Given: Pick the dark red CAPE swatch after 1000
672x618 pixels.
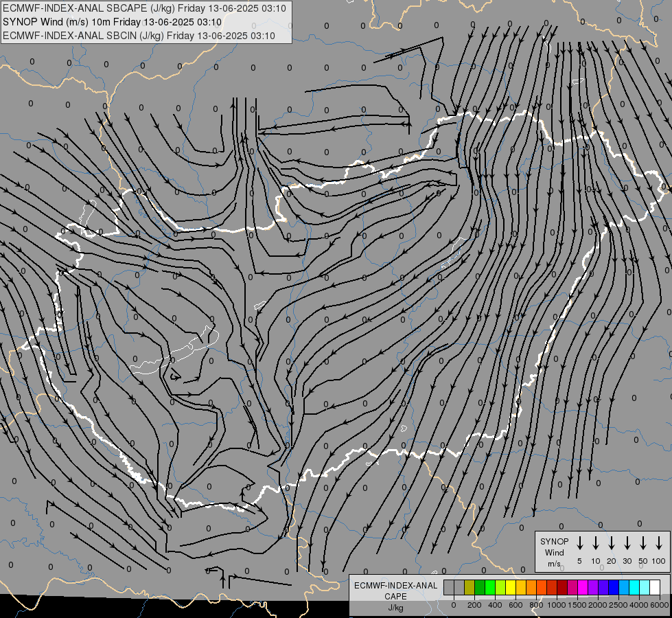Looking at the screenshot, I should point(562,587).
